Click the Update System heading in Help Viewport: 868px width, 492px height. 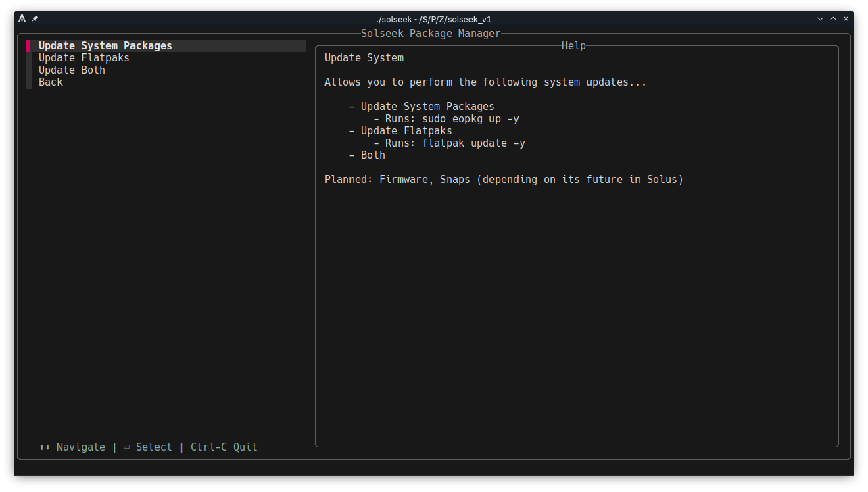(x=364, y=58)
